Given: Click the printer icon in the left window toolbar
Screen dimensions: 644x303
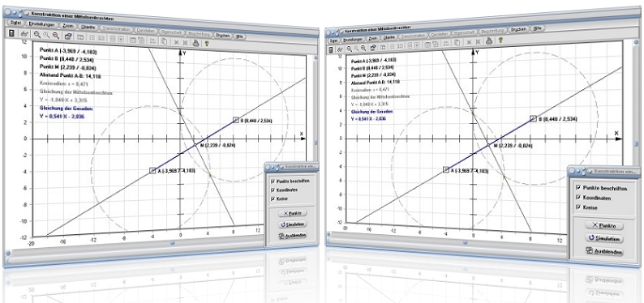Looking at the screenshot, I should [196, 42].
